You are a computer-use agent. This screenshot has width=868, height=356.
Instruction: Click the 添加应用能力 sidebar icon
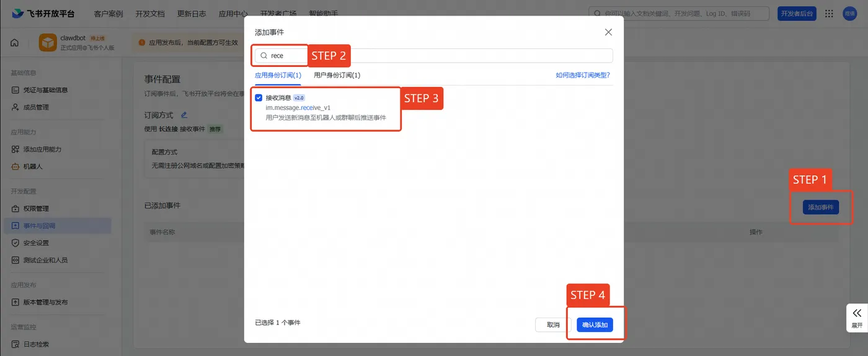pos(15,149)
